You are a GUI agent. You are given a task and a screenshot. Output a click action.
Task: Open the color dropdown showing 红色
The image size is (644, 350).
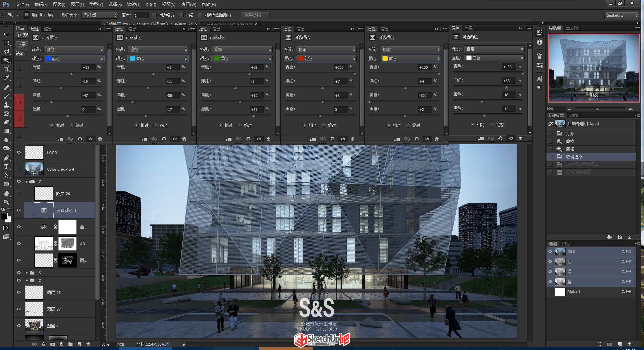(326, 58)
